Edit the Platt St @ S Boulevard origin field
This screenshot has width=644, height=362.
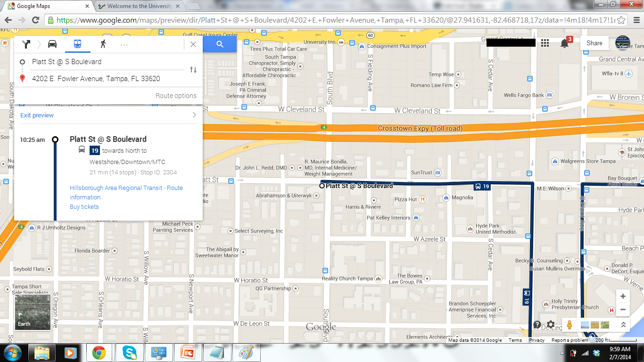pos(104,62)
